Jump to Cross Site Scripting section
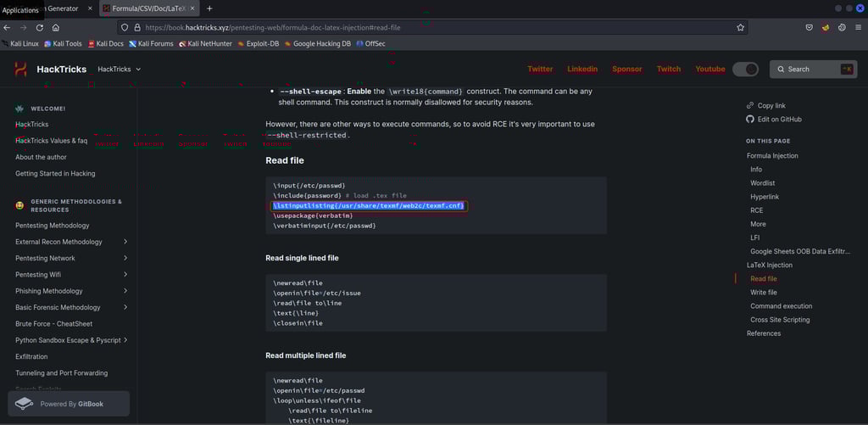The image size is (868, 425). (780, 320)
